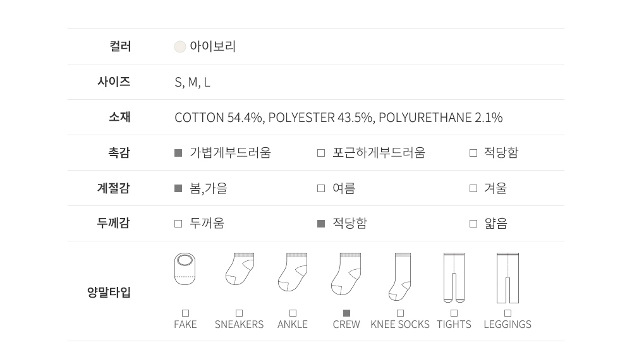This screenshot has height=364, width=632.
Task: Check the KNEE SOCKS checkbox
Action: point(400,313)
